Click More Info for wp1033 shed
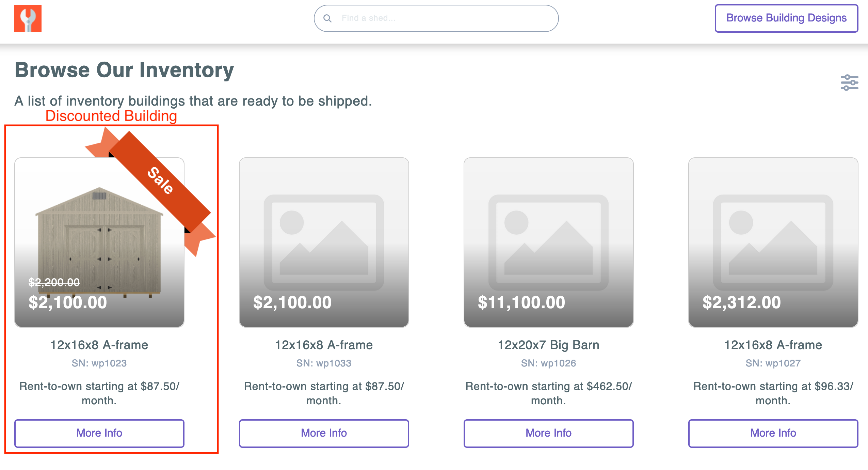 tap(324, 433)
